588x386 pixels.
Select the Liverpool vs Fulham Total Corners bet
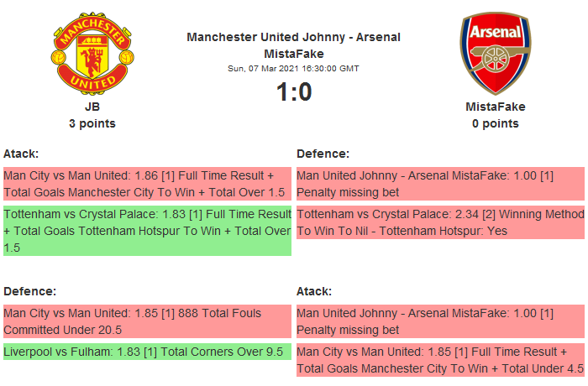tap(147, 352)
